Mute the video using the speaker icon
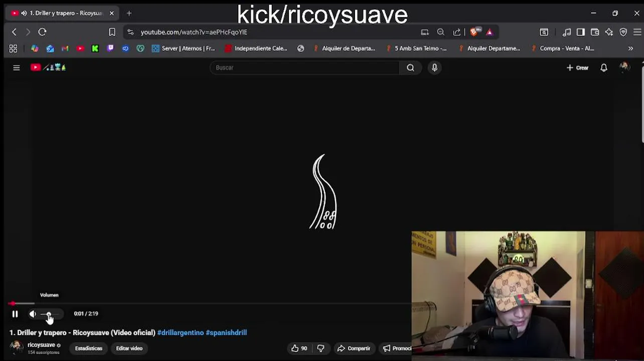This screenshot has width=644, height=361. pos(33,314)
